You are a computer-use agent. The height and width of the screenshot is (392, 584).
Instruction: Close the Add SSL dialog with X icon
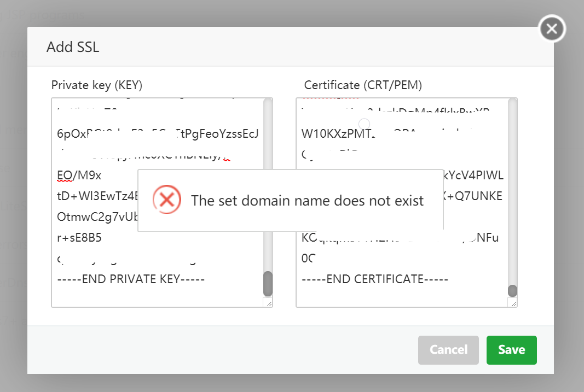552,29
